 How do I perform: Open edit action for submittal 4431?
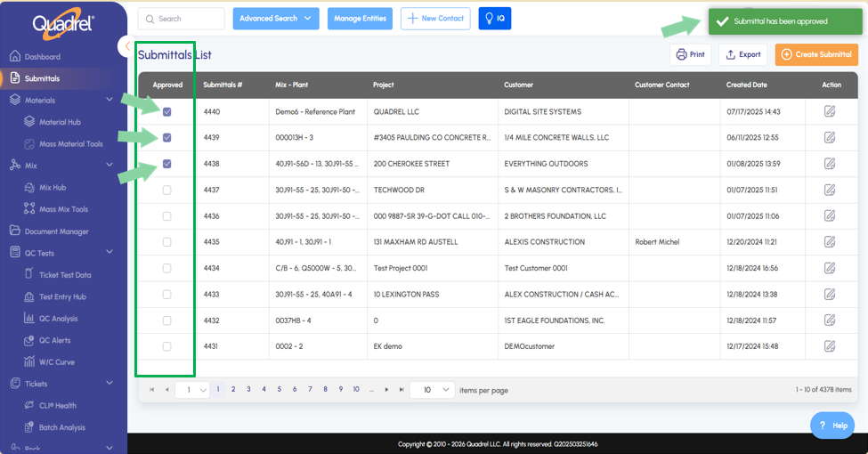[x=829, y=346]
